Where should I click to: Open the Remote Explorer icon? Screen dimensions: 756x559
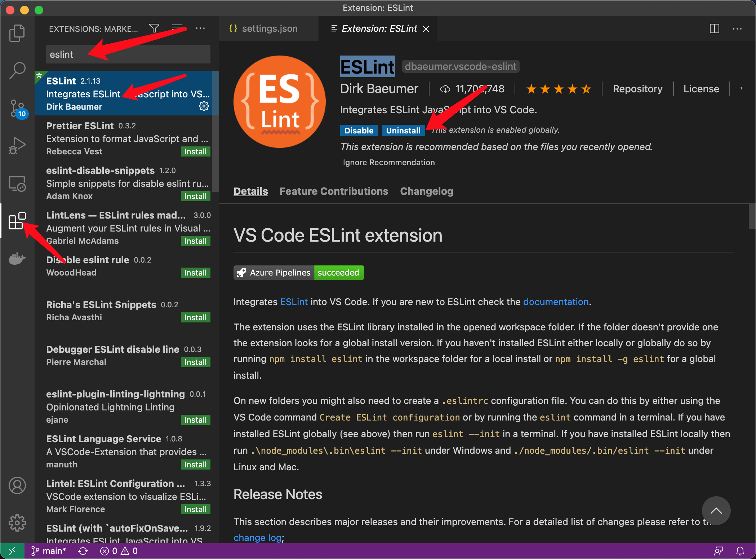[x=17, y=184]
